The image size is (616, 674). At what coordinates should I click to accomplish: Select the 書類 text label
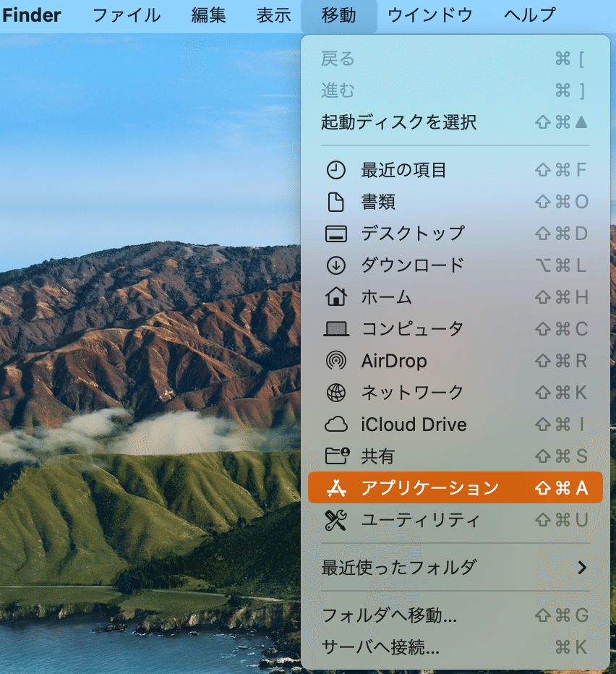pos(378,202)
